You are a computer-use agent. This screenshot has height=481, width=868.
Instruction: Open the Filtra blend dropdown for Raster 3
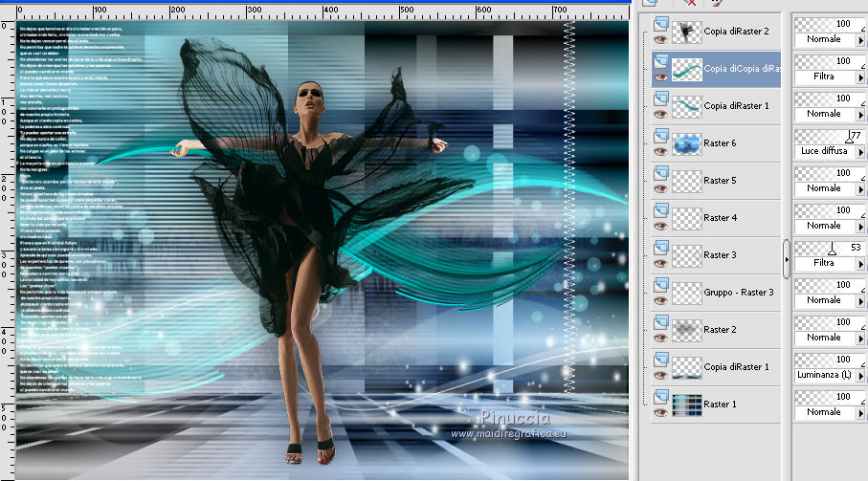[859, 263]
